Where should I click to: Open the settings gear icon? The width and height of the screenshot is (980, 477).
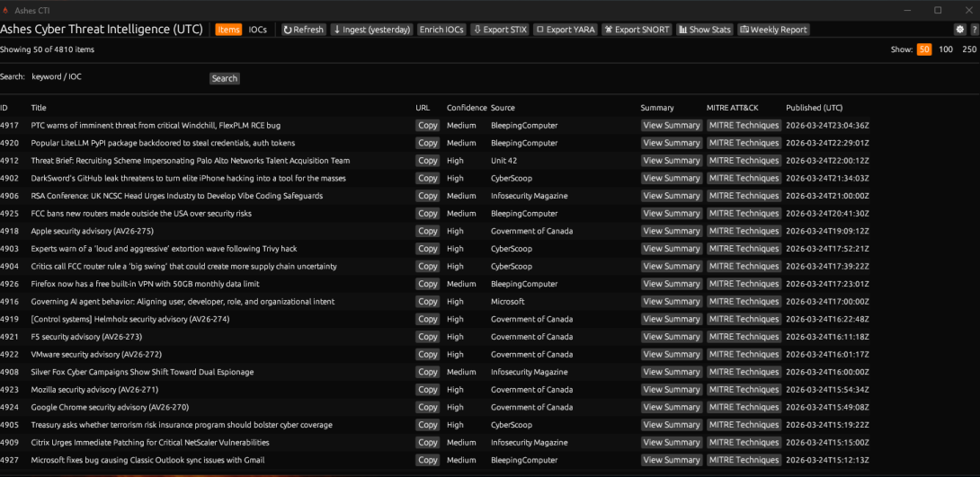click(960, 30)
